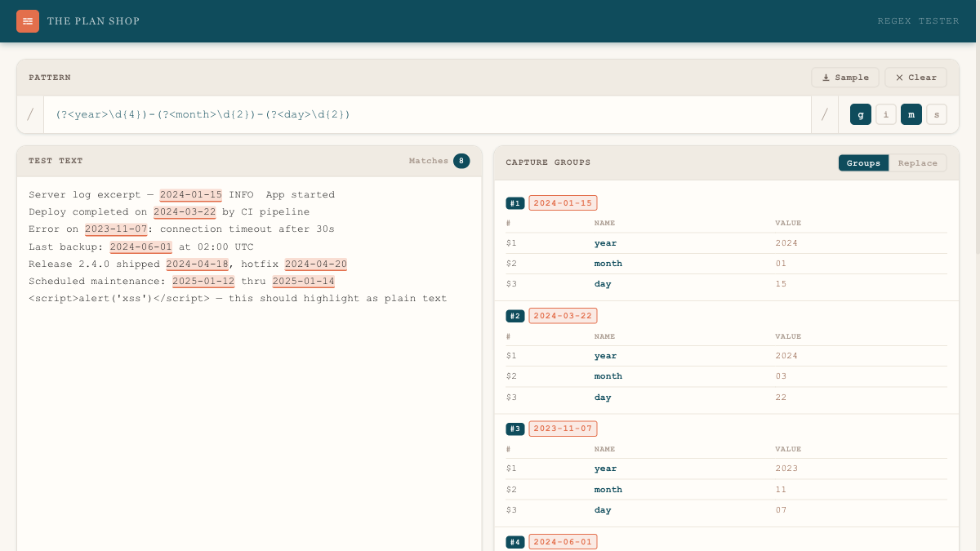Click highlighted 2023-11-07 in test text
This screenshot has width=980, height=551.
click(116, 229)
